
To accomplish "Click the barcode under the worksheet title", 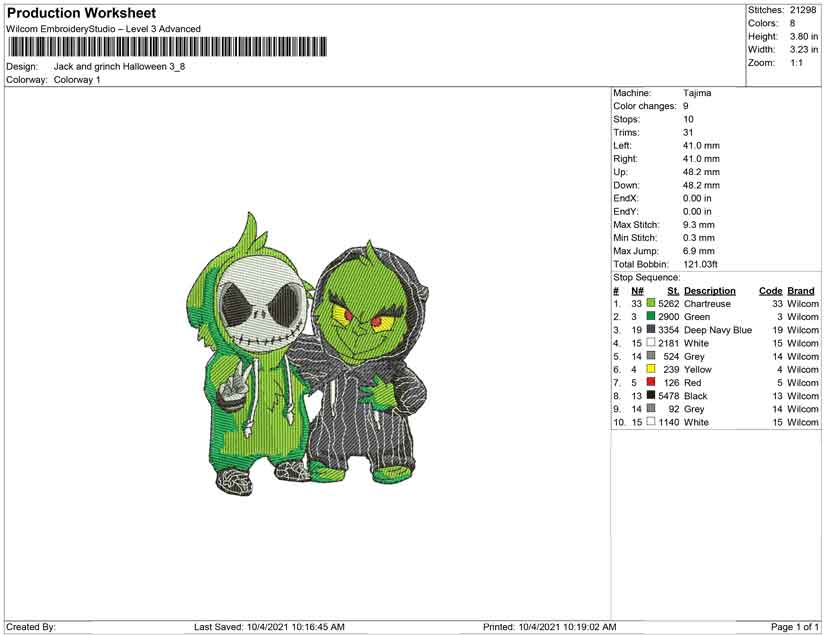I will coord(167,47).
